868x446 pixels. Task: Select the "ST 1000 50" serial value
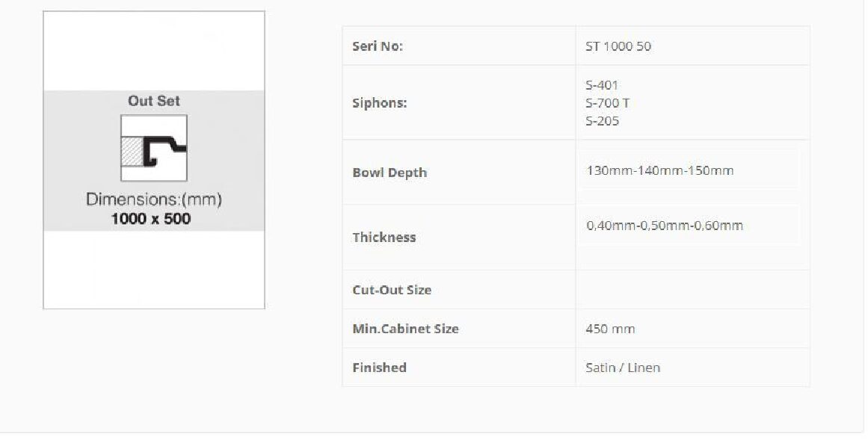pos(618,46)
